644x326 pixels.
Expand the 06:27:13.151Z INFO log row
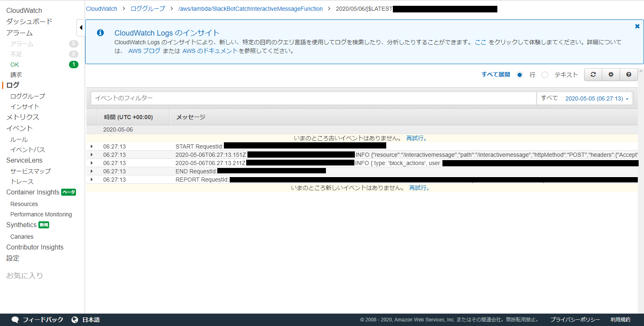click(92, 155)
